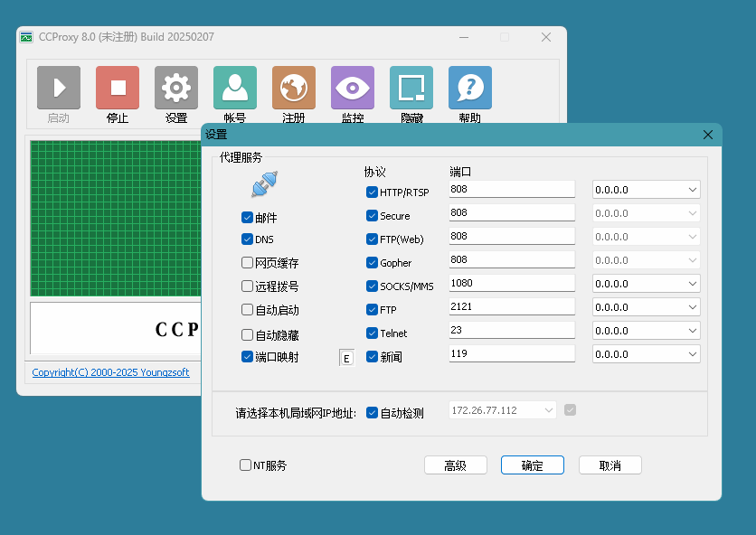Open Telnet bind address dropdown
The width and height of the screenshot is (756, 535).
coord(646,331)
